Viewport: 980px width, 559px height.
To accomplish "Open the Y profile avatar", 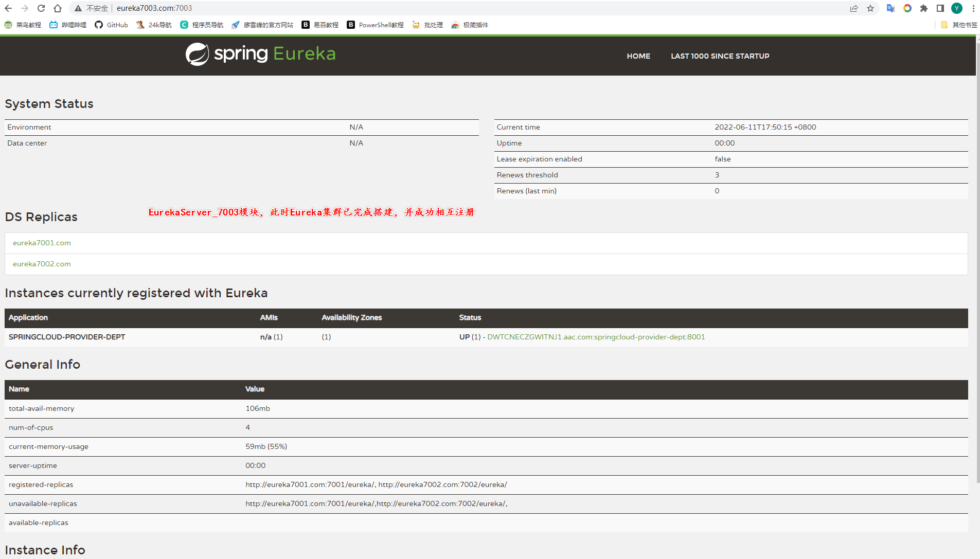I will (x=957, y=8).
